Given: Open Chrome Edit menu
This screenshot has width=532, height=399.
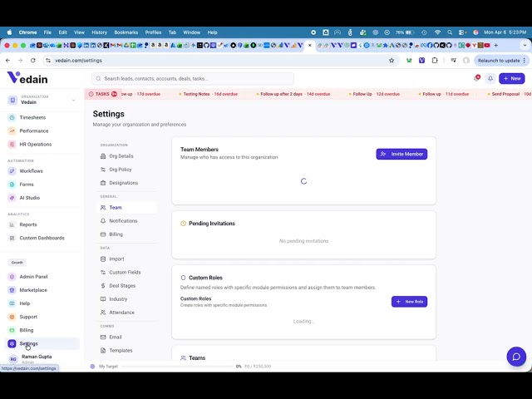Looking at the screenshot, I should [x=63, y=32].
